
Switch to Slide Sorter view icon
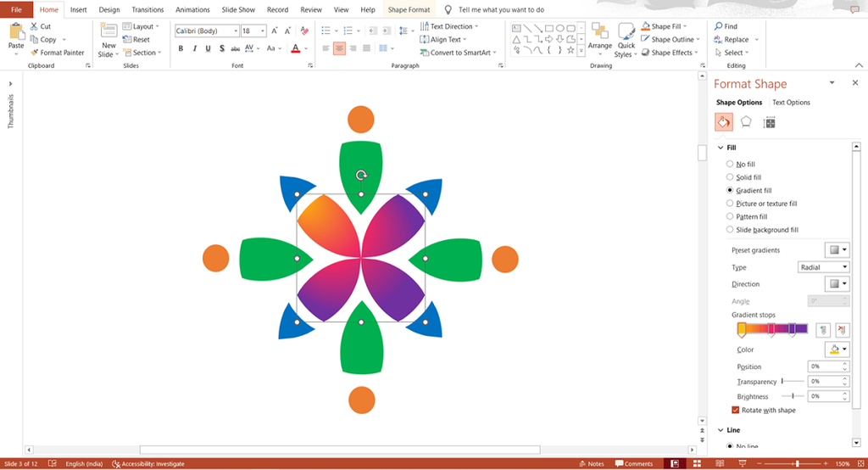point(697,463)
